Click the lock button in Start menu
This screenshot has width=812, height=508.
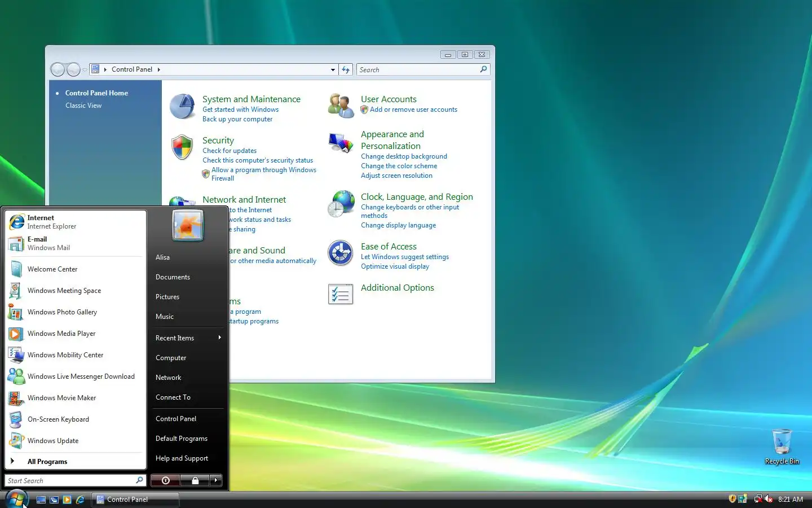coord(195,480)
